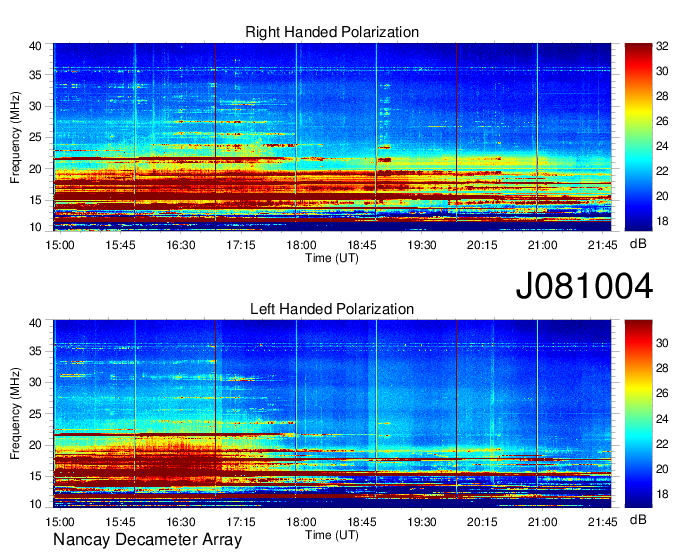Click the 'dB' label beside top colorbar
Screen dimensions: 680x552
click(x=638, y=244)
